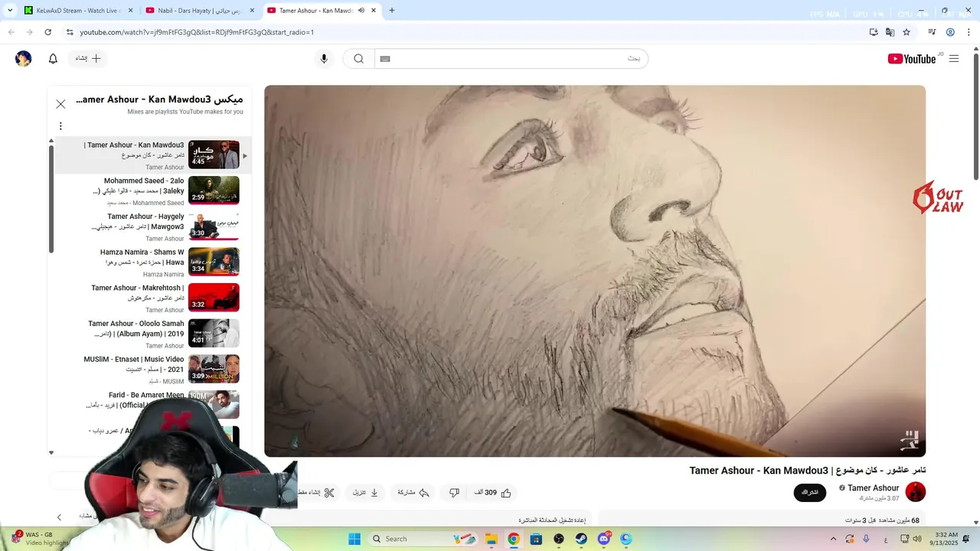Open Mix playlist three-dot options
980x551 pixels.
60,126
